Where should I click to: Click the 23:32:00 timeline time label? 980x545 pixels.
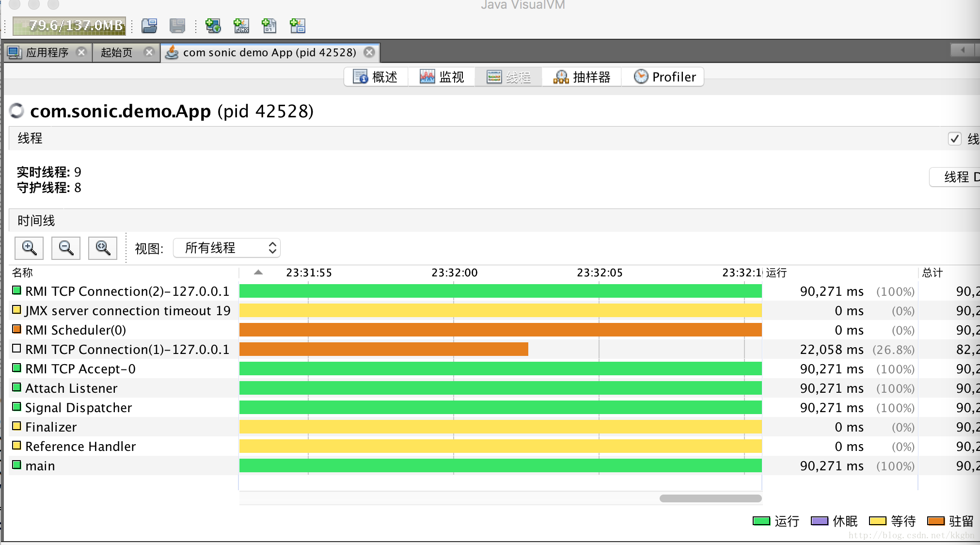pos(455,272)
